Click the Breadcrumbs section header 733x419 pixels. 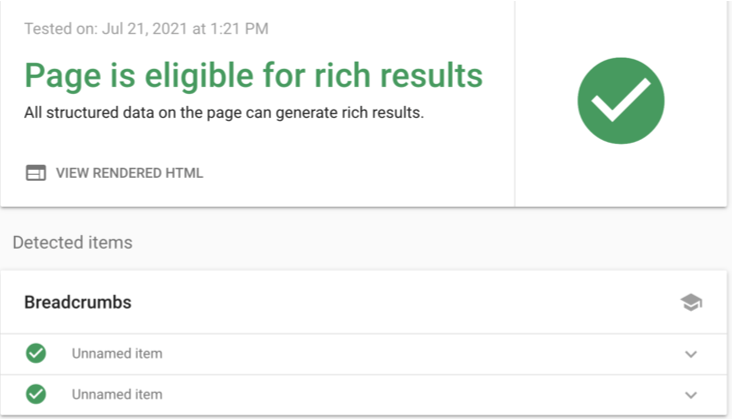pyautogui.click(x=364, y=302)
